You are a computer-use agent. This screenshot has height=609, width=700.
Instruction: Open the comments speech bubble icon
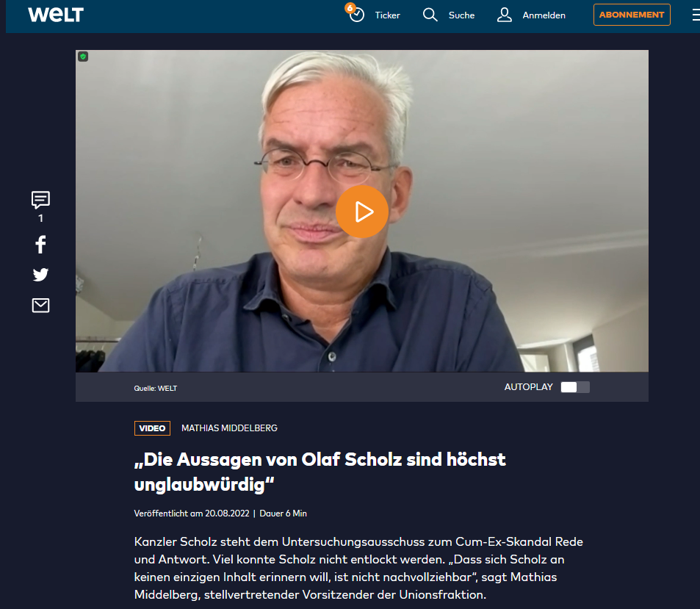point(40,200)
